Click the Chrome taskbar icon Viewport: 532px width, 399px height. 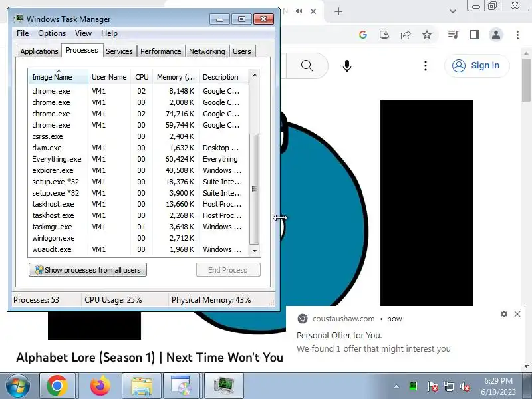57,386
